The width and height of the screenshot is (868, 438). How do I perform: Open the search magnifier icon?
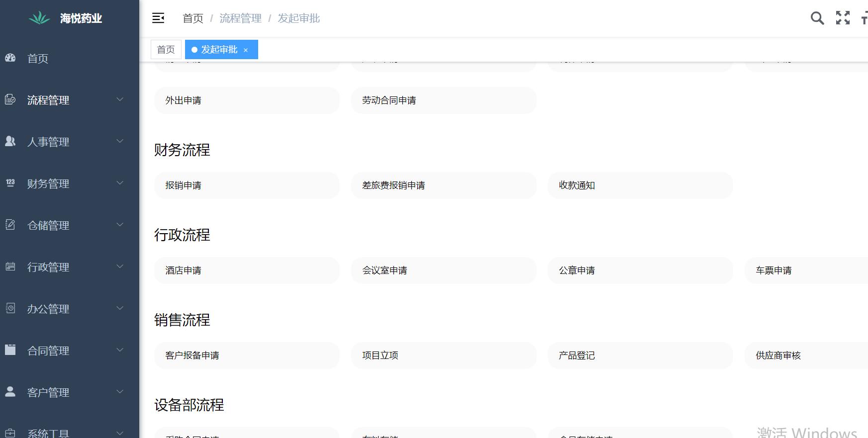click(817, 18)
